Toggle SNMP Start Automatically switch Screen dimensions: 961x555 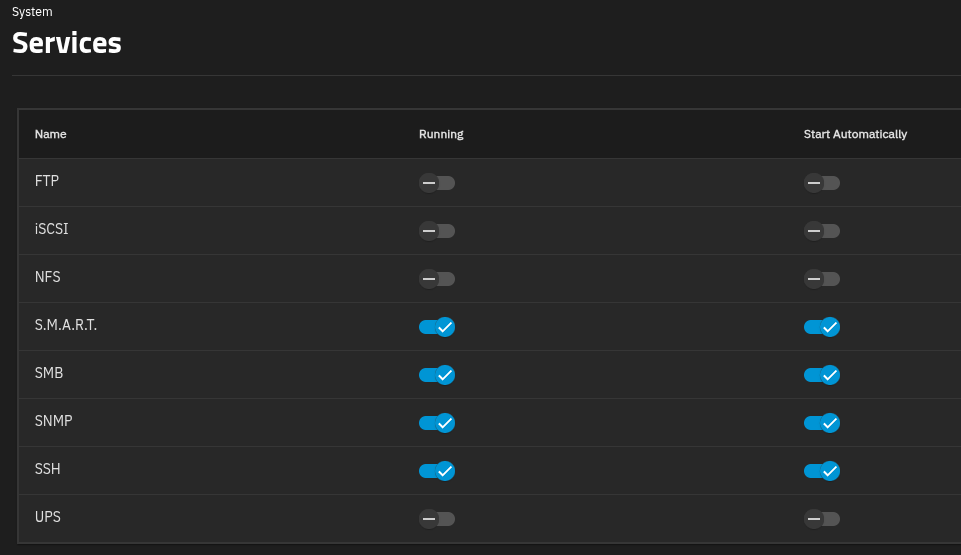click(x=822, y=423)
